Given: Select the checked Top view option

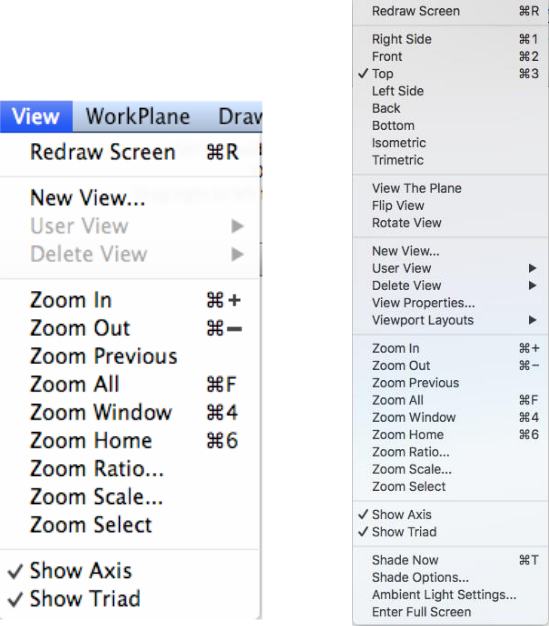Looking at the screenshot, I should point(450,73).
